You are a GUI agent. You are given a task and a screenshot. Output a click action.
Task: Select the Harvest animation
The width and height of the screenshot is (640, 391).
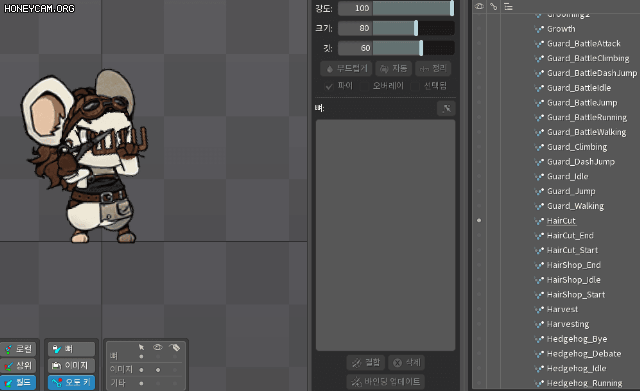(562, 309)
